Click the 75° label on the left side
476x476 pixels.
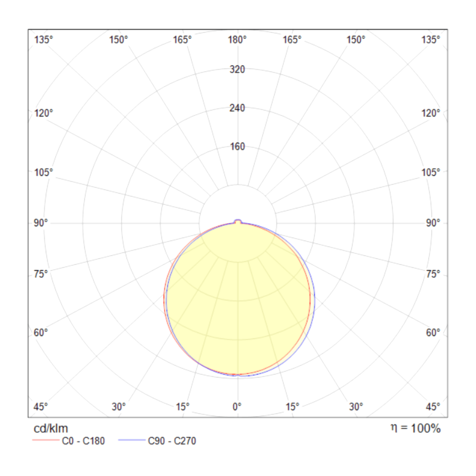[x=41, y=274]
